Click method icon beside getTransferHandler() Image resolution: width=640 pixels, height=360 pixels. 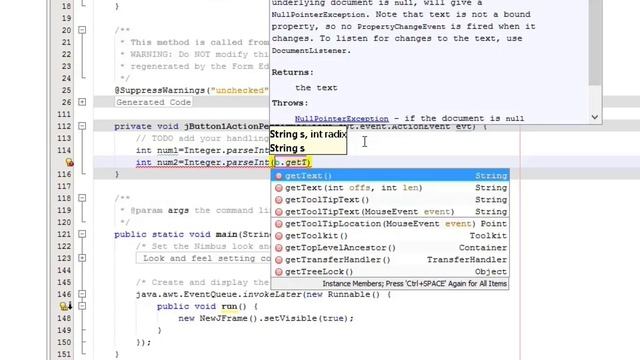click(279, 260)
